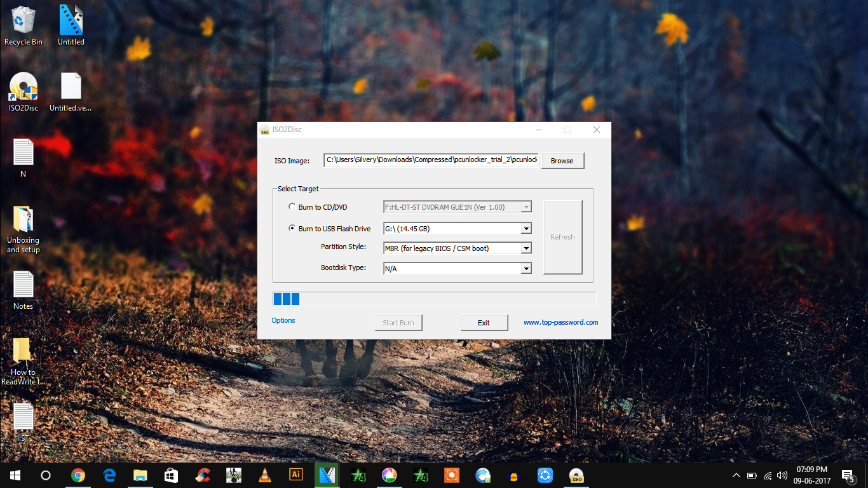This screenshot has width=868, height=488.
Task: Open the Action Center notifications icon
Action: (x=848, y=475)
